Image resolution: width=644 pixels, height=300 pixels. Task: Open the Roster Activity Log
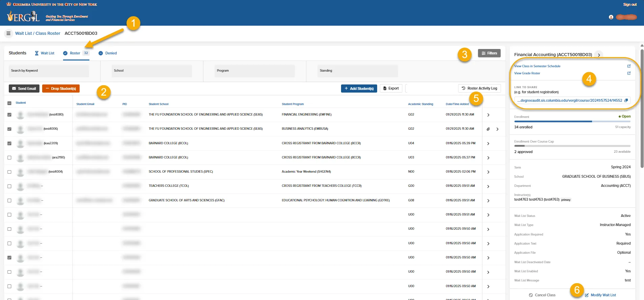479,89
